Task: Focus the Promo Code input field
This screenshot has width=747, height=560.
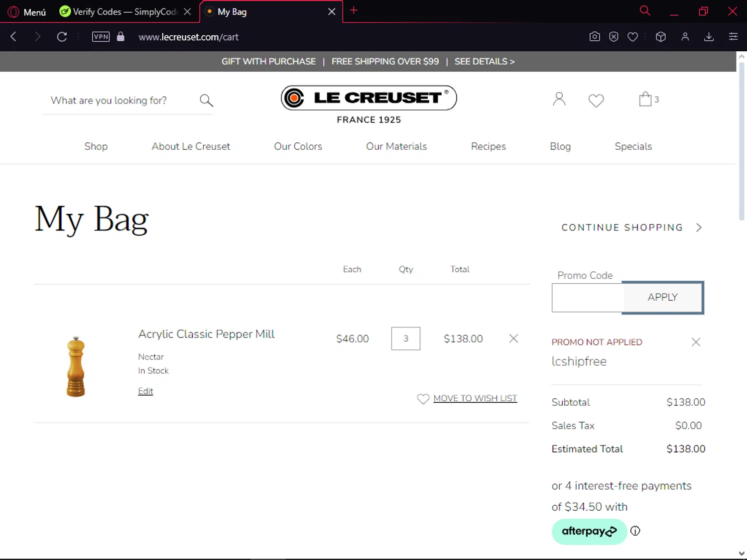Action: (587, 298)
